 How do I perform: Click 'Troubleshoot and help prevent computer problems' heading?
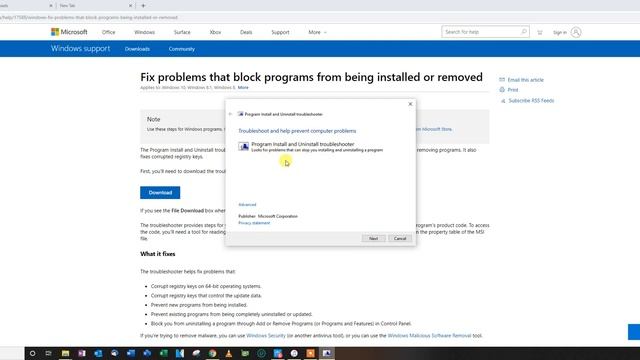pyautogui.click(x=297, y=131)
